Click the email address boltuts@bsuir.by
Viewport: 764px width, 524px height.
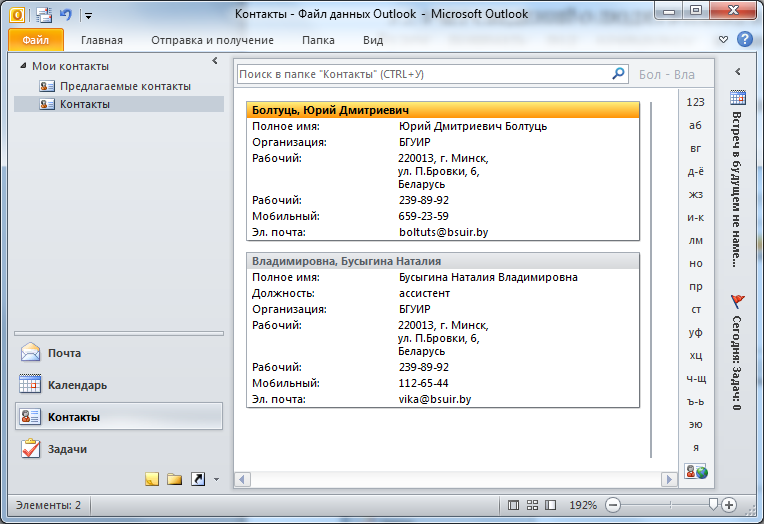point(443,232)
